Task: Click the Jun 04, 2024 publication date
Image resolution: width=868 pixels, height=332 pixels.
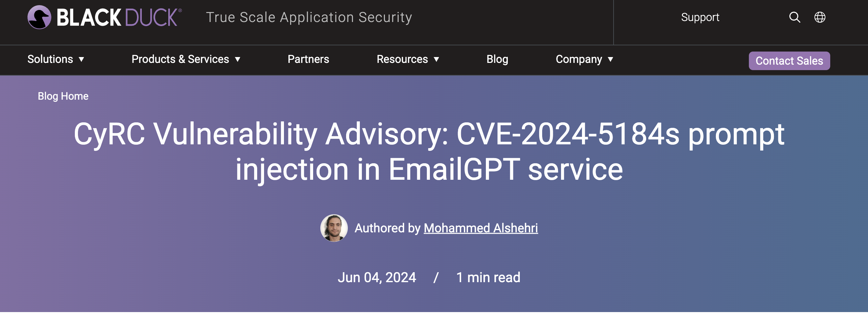Action: [377, 277]
